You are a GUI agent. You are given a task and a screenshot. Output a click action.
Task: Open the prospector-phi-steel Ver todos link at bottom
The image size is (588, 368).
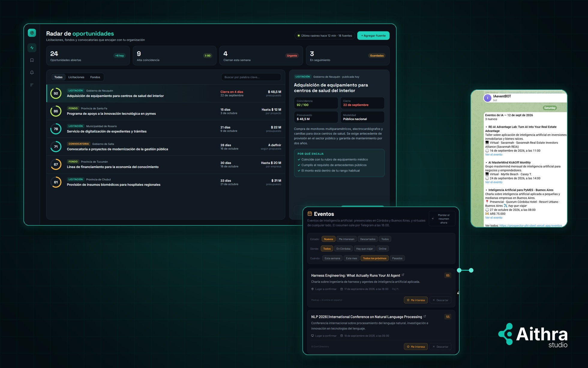coord(530,225)
